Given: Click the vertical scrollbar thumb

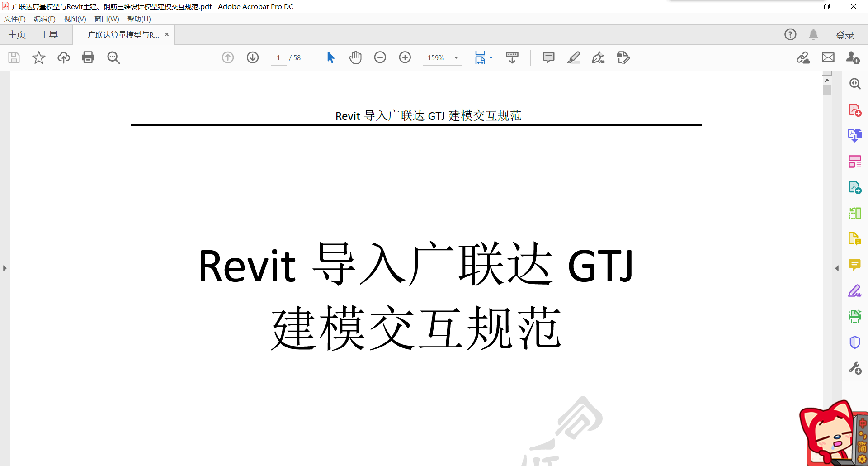Looking at the screenshot, I should point(827,90).
